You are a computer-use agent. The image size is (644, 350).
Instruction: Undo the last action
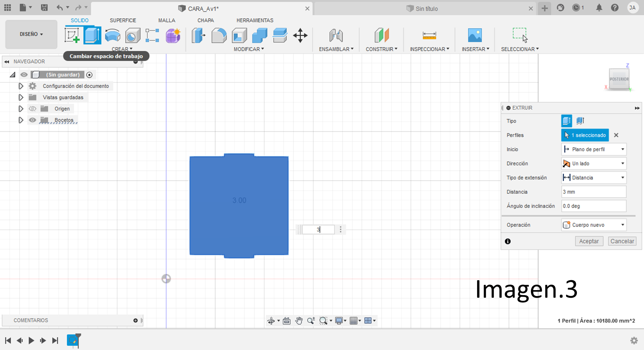[59, 8]
